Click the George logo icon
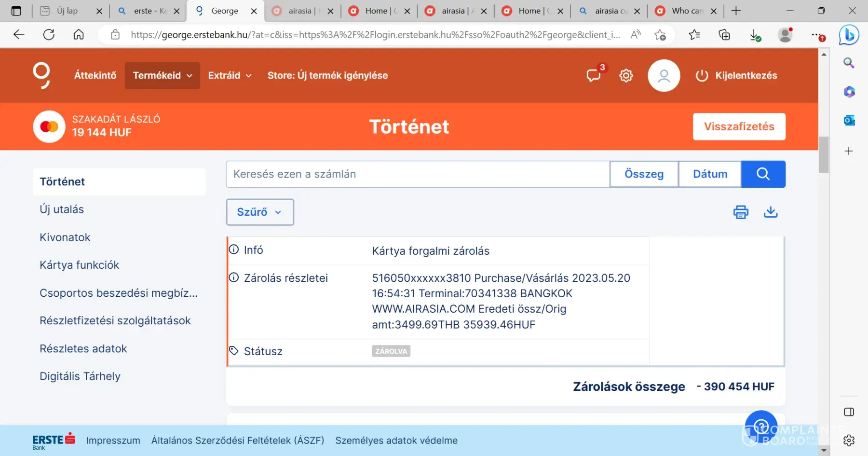This screenshot has width=868, height=456. (41, 75)
